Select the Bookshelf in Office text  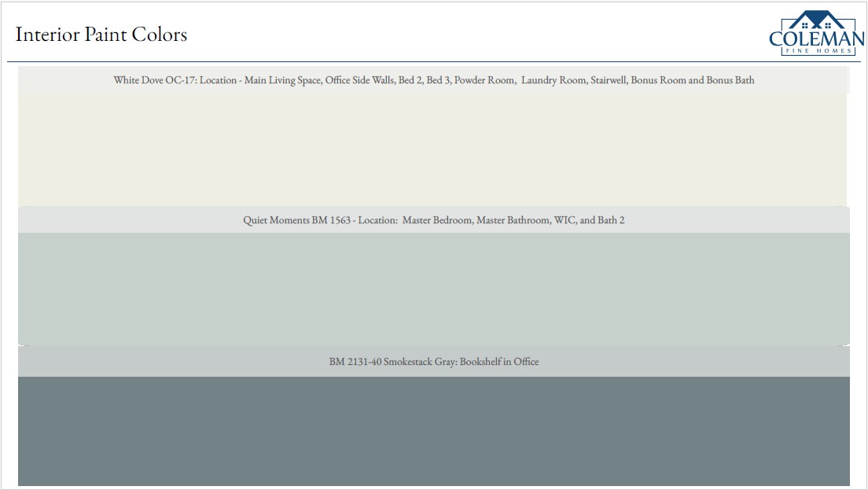coord(499,362)
